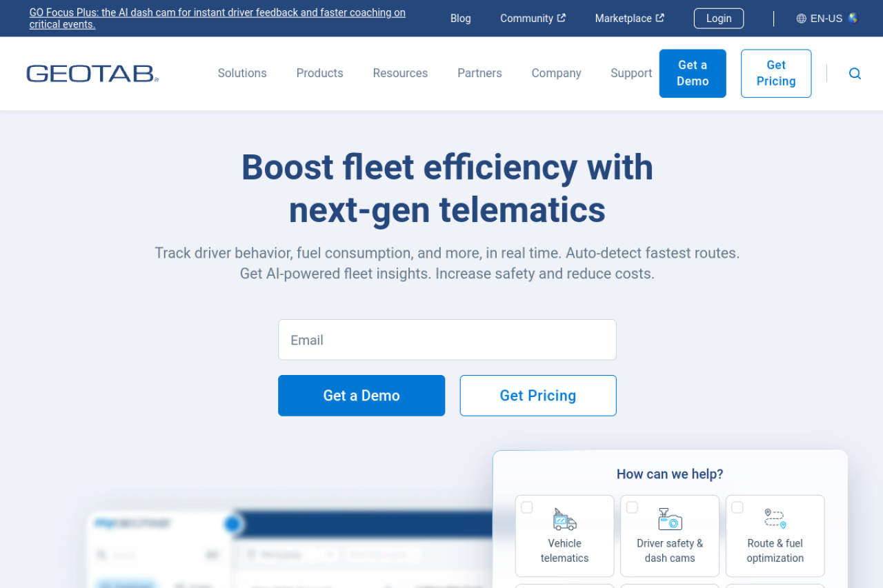Click Get a Demo below the Email field

tap(361, 396)
